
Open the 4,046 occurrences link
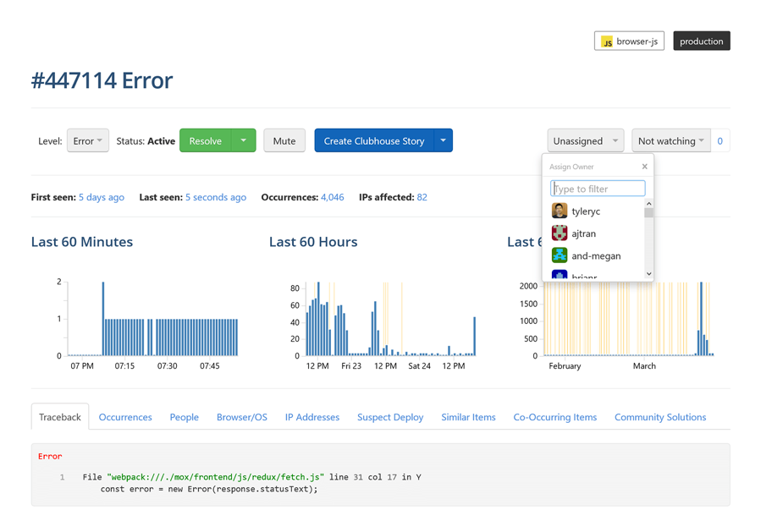pos(332,197)
